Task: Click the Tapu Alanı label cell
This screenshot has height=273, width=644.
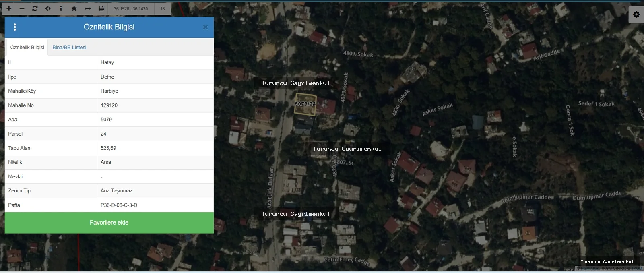Action: [x=51, y=148]
